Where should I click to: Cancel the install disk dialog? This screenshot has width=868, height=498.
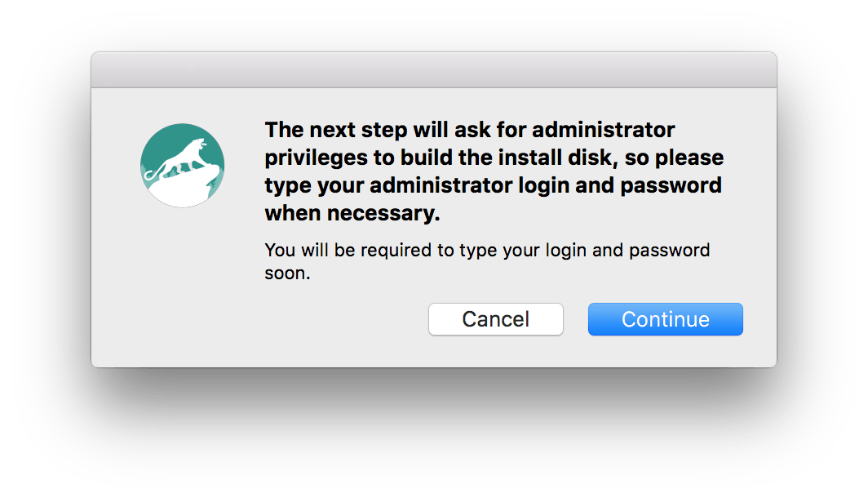point(496,319)
